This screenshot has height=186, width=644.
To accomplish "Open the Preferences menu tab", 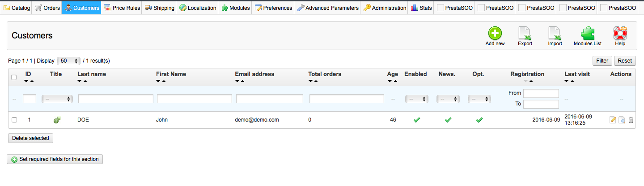I will click(x=273, y=8).
